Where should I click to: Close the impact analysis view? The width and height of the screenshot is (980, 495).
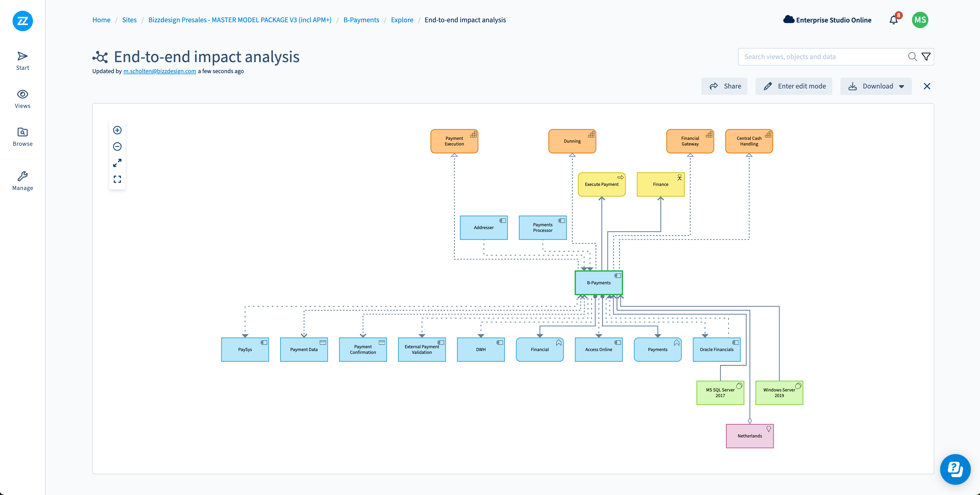(x=927, y=86)
